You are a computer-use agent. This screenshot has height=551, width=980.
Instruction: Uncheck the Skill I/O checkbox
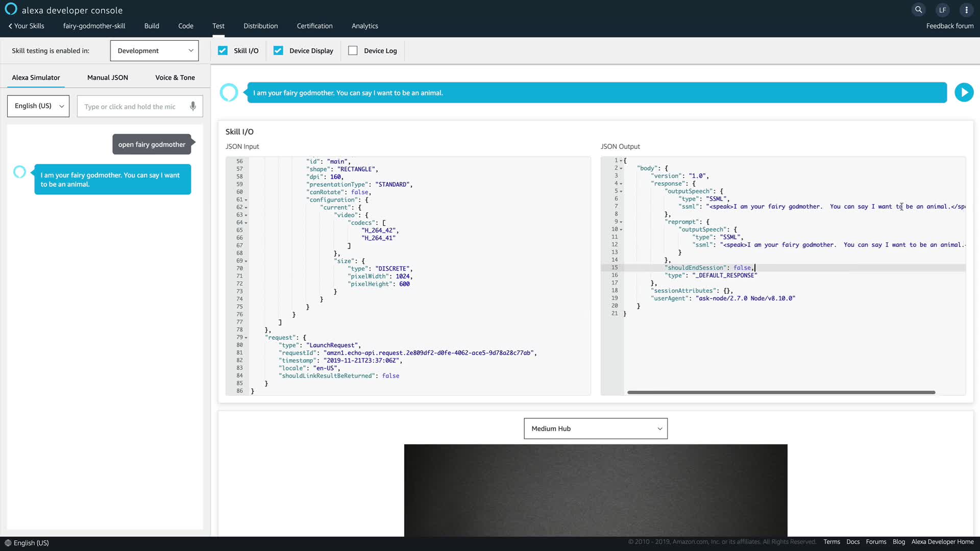[223, 51]
